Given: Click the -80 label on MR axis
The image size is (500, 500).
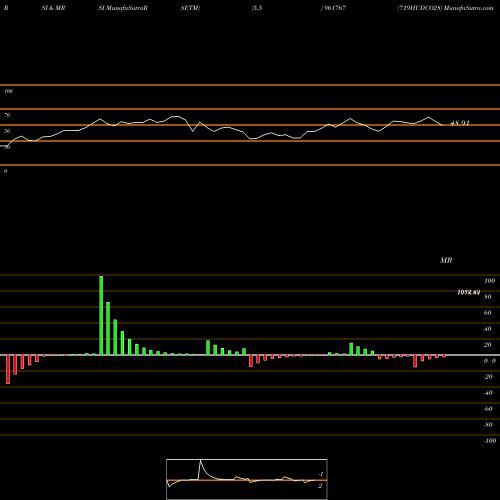Looking at the screenshot, I should pyautogui.click(x=488, y=425).
